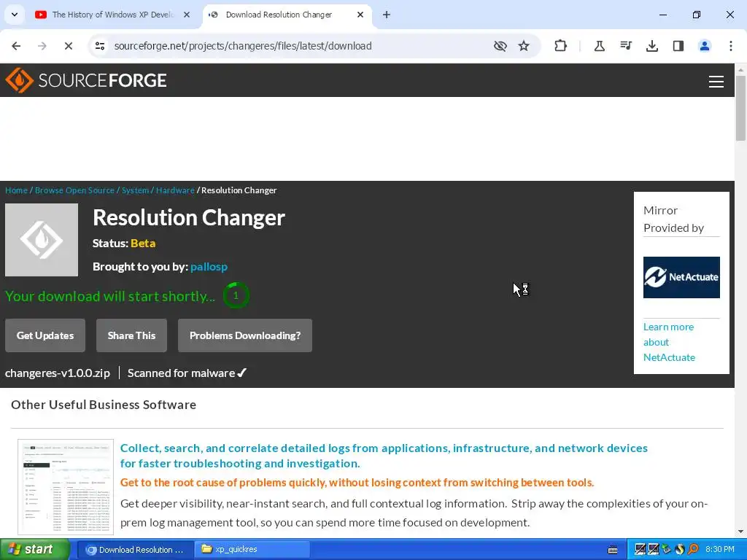View site information next to the URL
This screenshot has width=747, height=560.
tap(100, 46)
